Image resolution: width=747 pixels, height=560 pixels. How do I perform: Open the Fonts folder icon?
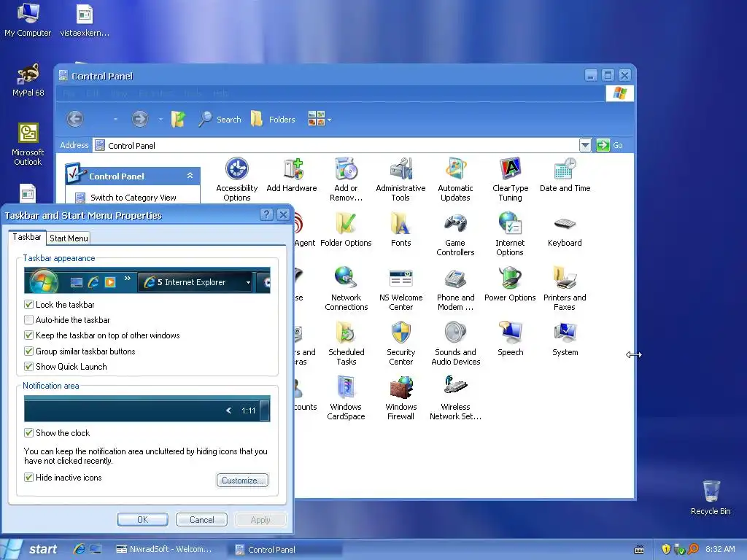[400, 230]
